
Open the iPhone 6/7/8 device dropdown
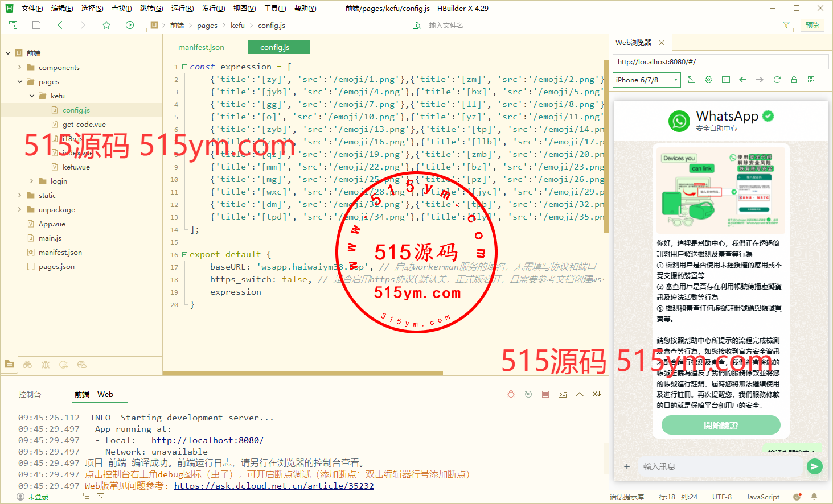(x=647, y=80)
